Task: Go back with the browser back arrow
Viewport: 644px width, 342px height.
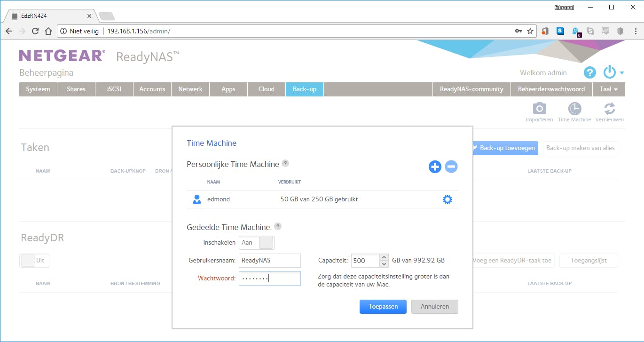Action: pos(9,31)
